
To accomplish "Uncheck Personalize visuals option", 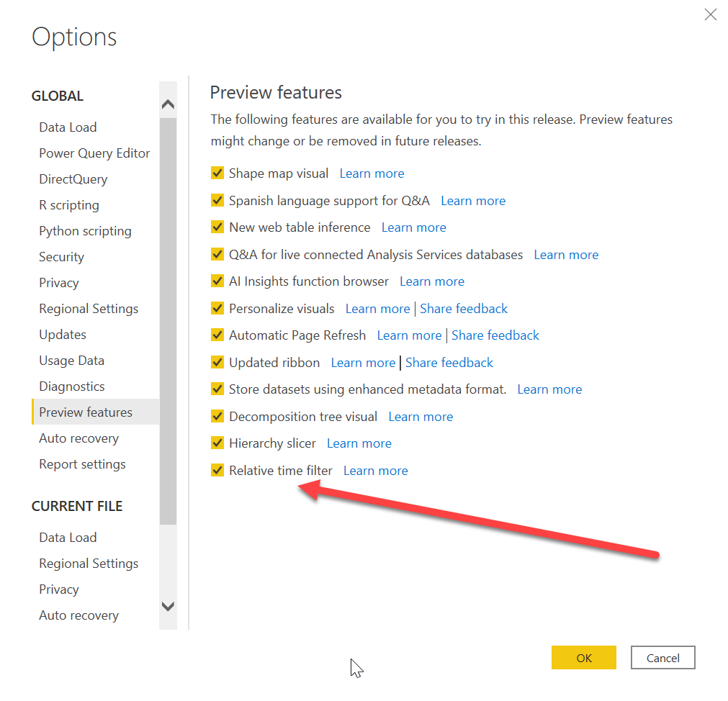I will point(217,308).
